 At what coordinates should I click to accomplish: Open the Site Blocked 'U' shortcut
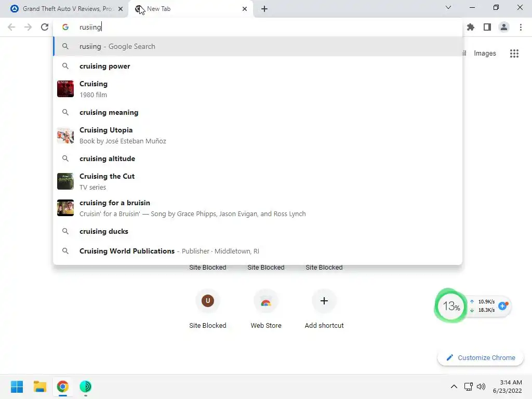click(x=208, y=309)
